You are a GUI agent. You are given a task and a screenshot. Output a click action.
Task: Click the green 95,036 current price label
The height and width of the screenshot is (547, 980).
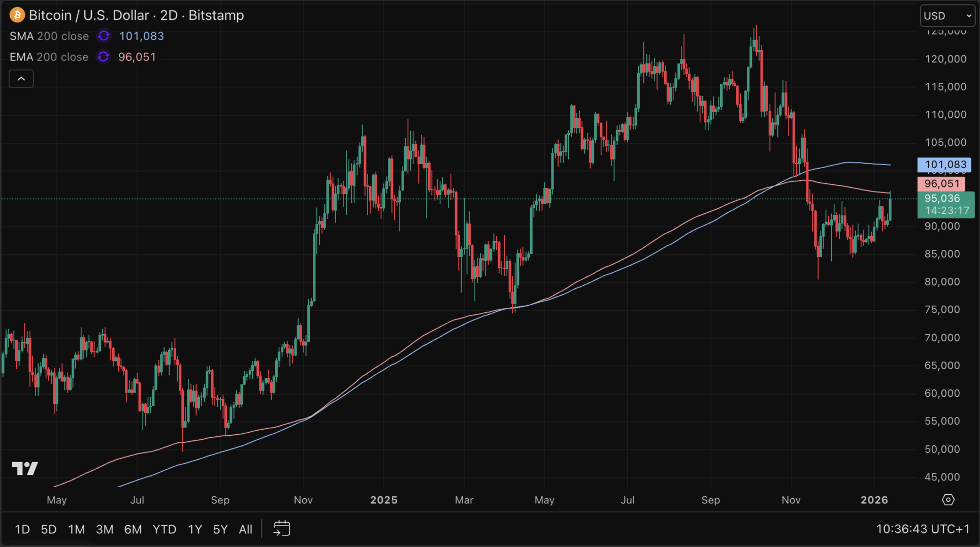tap(945, 204)
